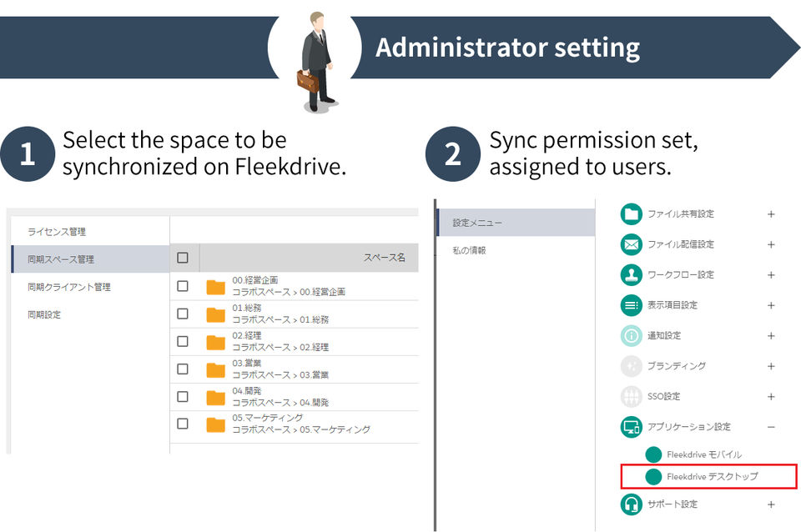
Task: Click the ワークフロー設定 person icon
Action: click(x=632, y=275)
